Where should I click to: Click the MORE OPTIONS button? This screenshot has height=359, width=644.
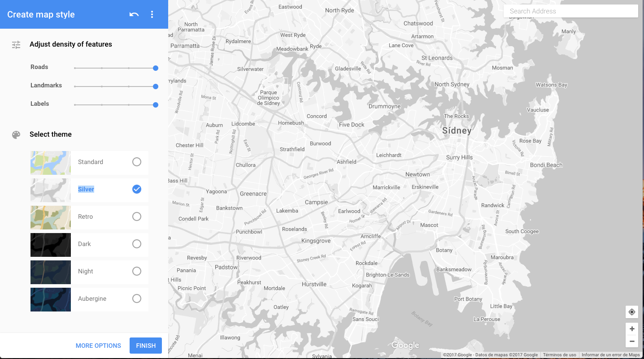(x=98, y=346)
